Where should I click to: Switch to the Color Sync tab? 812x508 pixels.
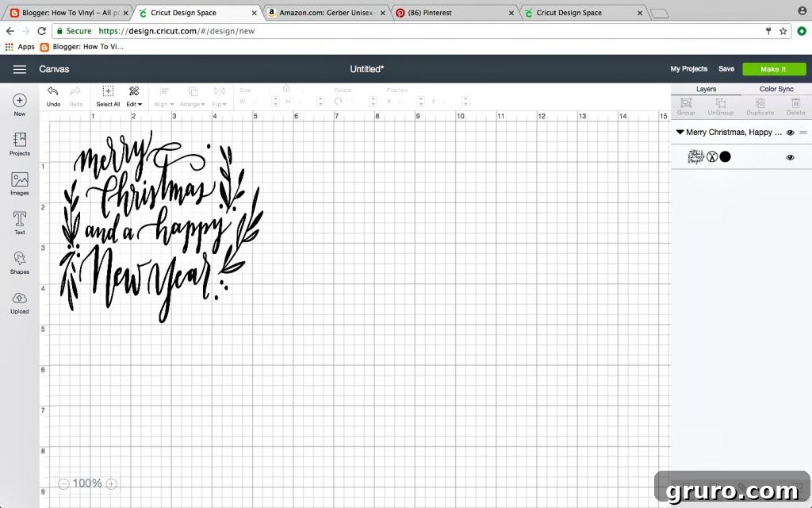[776, 89]
